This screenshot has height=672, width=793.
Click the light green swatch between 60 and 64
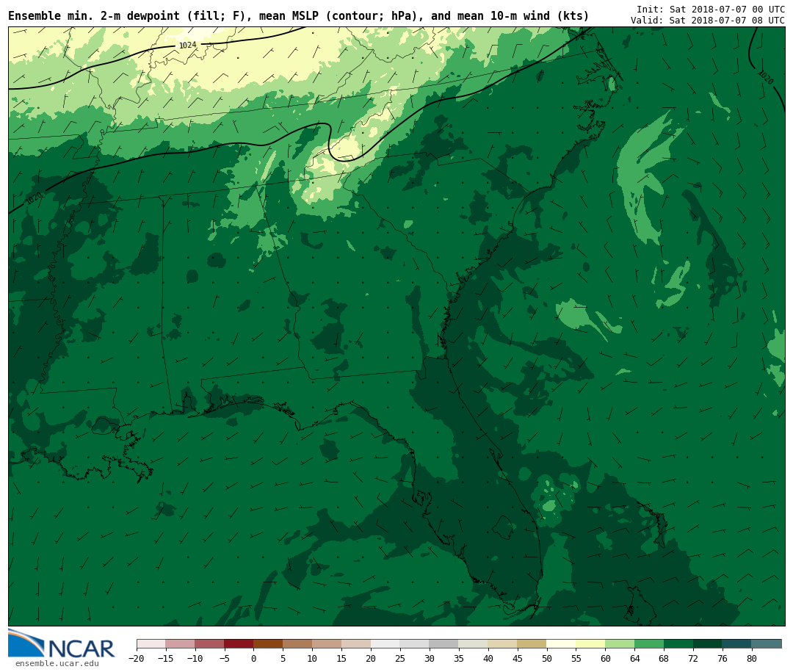click(620, 644)
